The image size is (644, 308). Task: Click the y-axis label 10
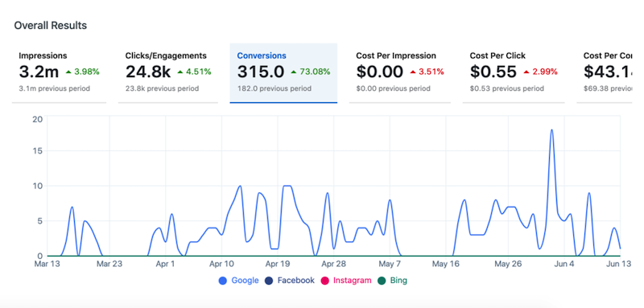coord(37,186)
